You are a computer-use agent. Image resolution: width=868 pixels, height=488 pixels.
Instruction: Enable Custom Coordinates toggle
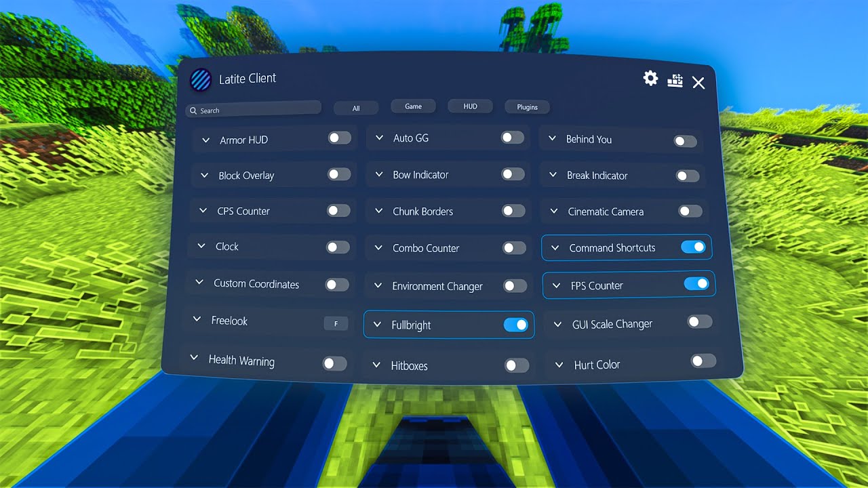tap(337, 285)
